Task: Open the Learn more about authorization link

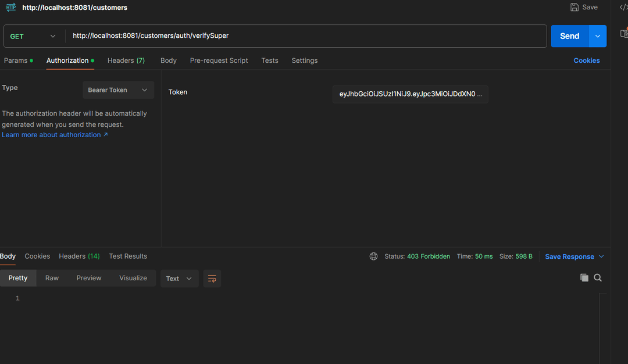Action: (x=55, y=135)
